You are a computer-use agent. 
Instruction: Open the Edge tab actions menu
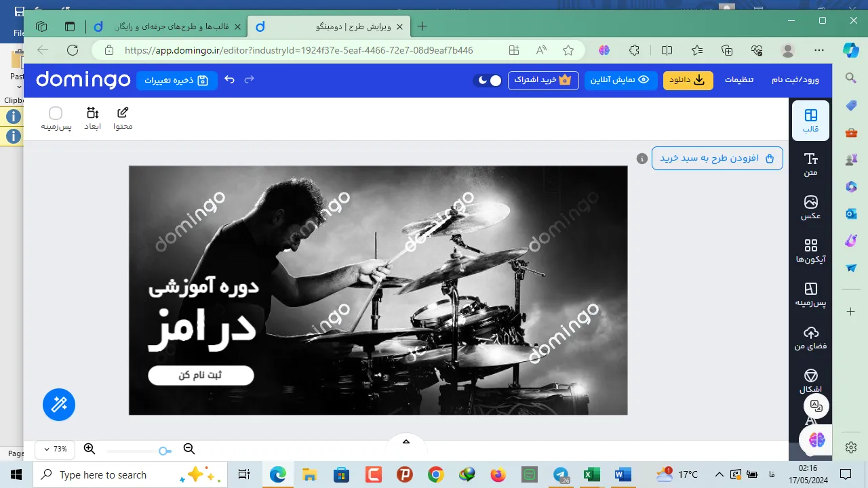click(x=69, y=26)
